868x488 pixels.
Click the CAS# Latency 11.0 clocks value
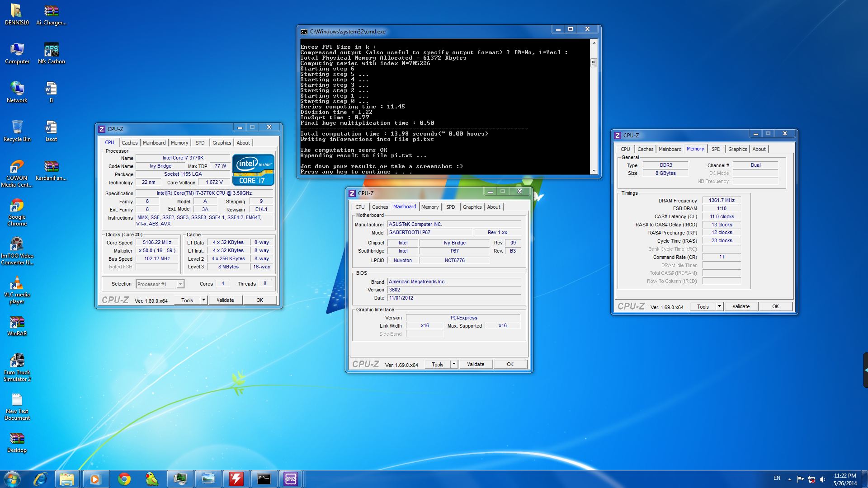[x=722, y=216]
